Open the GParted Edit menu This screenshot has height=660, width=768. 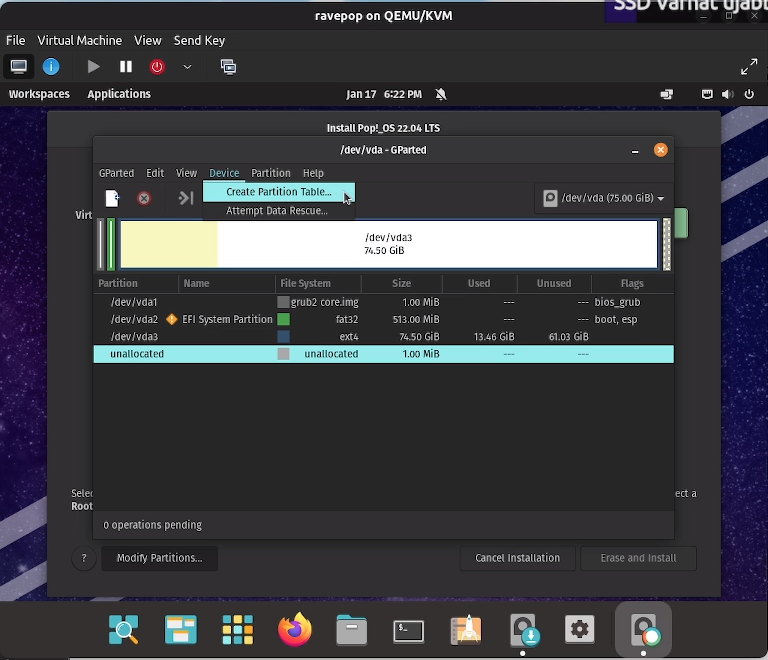coord(155,173)
